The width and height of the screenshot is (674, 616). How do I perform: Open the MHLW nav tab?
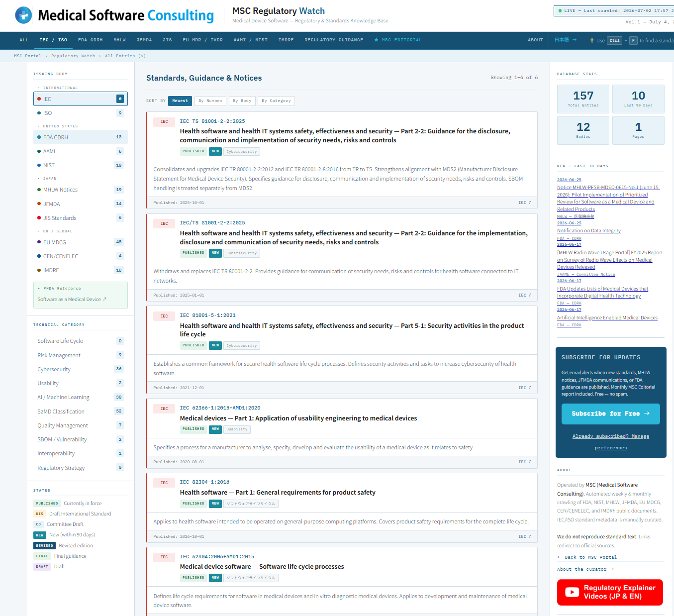[119, 40]
